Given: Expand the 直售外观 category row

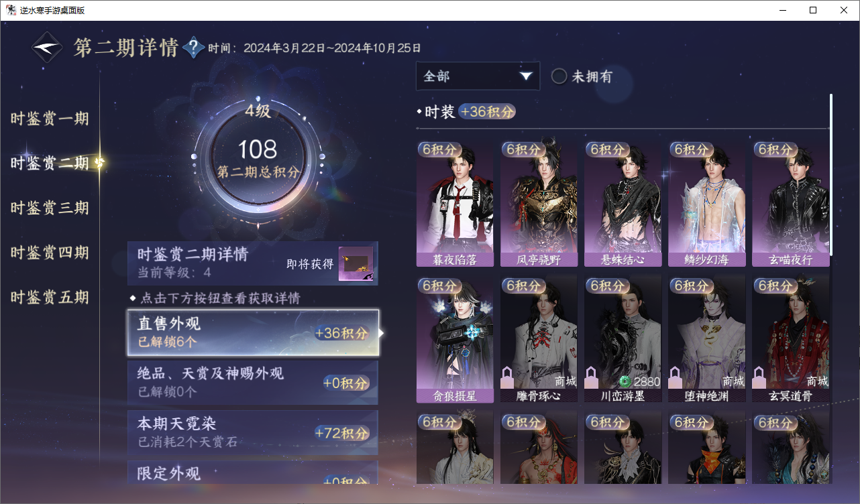Looking at the screenshot, I should coord(253,332).
